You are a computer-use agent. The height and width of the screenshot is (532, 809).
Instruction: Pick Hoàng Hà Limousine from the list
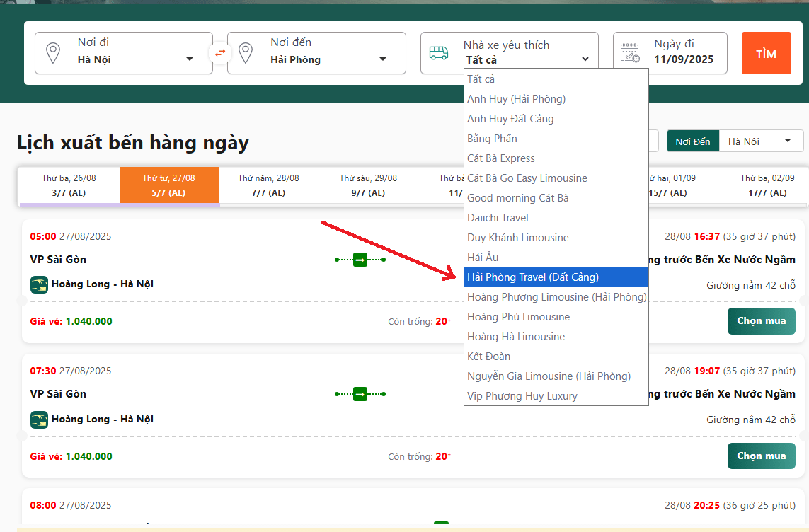pos(516,337)
